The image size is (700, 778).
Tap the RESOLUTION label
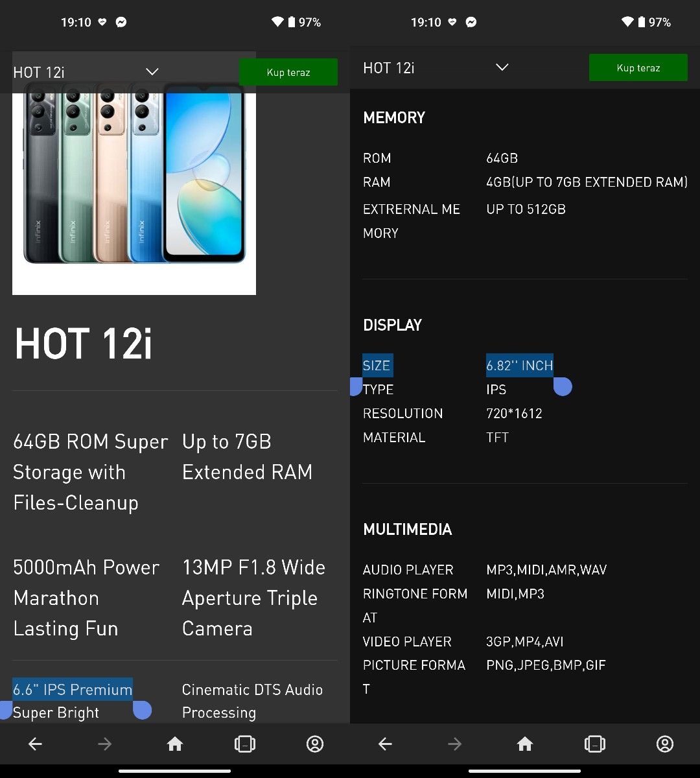pyautogui.click(x=402, y=414)
